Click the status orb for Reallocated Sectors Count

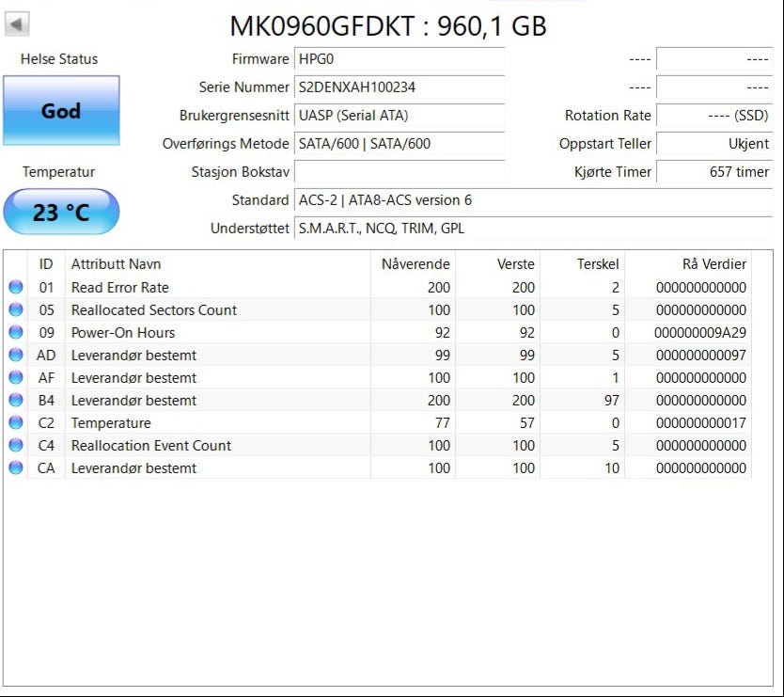point(16,309)
